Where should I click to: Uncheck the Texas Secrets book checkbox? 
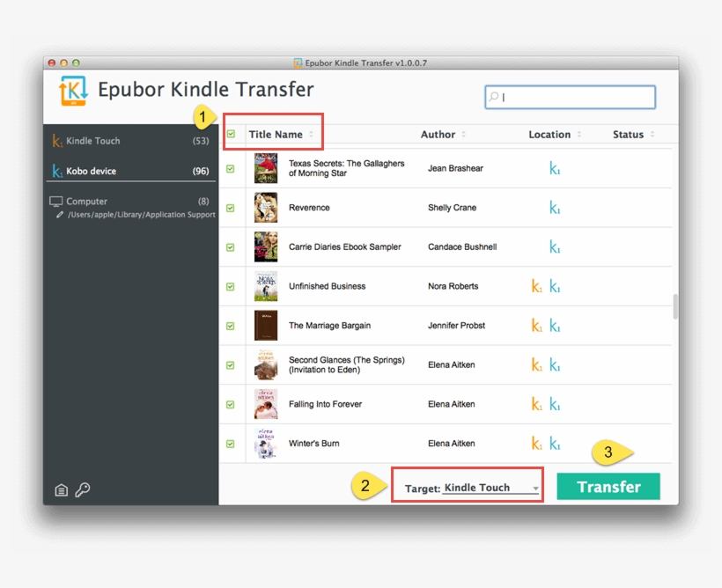point(231,168)
